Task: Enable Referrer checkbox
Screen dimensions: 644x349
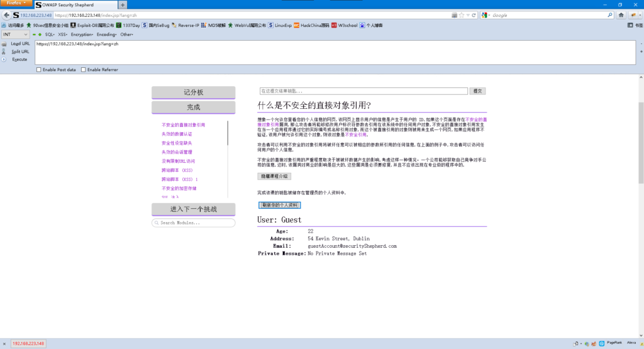Action: [x=84, y=70]
